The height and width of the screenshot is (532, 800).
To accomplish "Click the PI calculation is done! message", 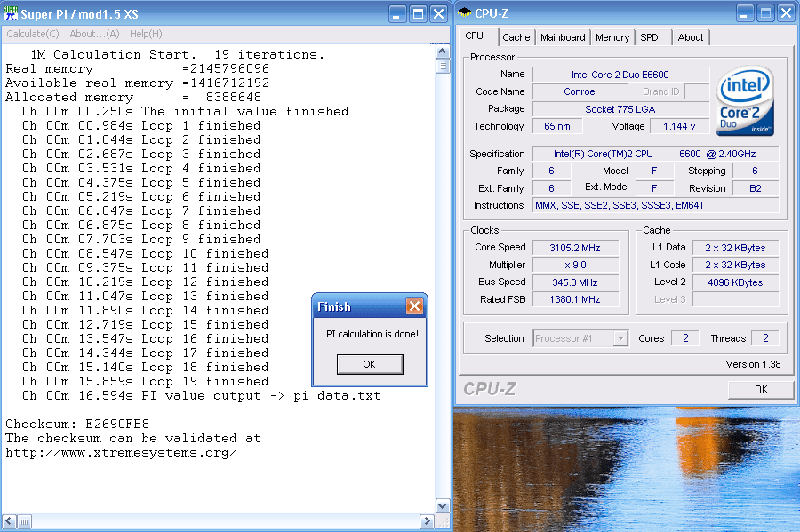I will pos(372,334).
